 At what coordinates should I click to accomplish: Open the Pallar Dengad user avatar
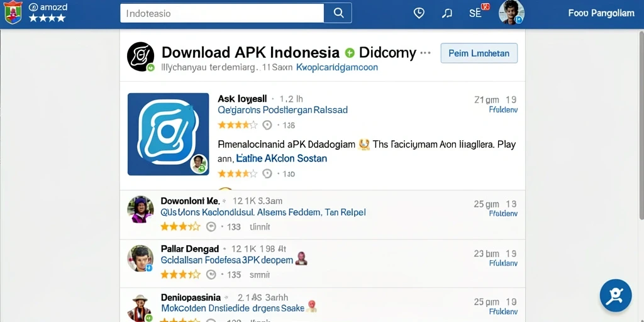[x=140, y=258]
